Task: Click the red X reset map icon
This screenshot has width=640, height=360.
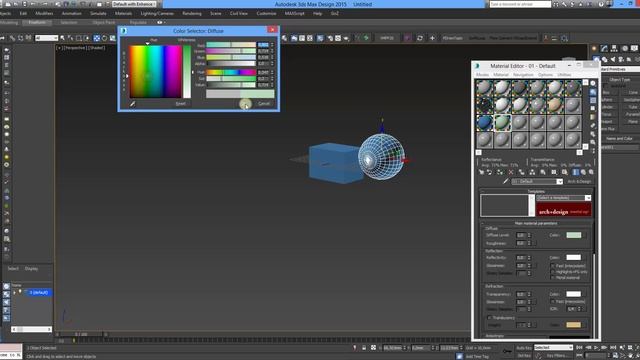Action: pyautogui.click(x=511, y=172)
